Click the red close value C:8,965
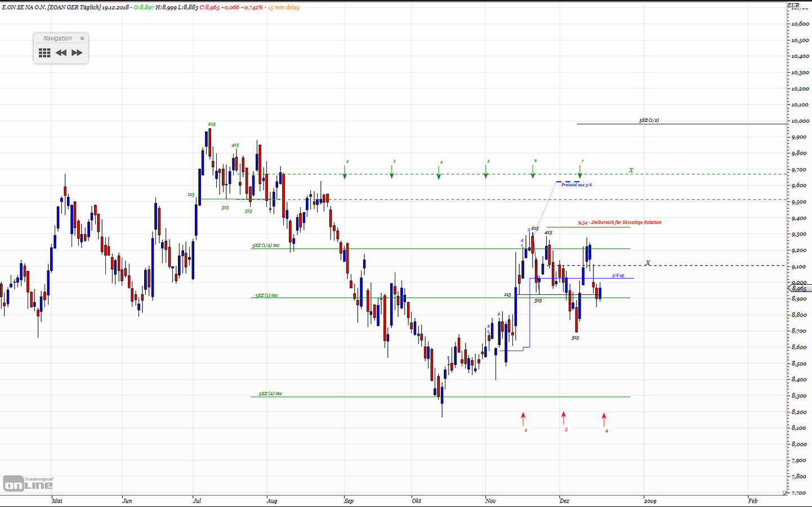The height and width of the screenshot is (507, 812). point(210,7)
